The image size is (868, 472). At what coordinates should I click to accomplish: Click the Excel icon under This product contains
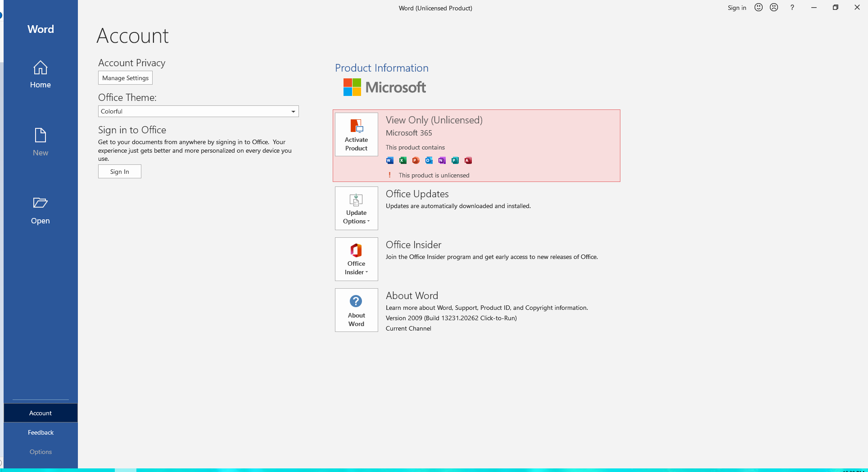point(402,160)
